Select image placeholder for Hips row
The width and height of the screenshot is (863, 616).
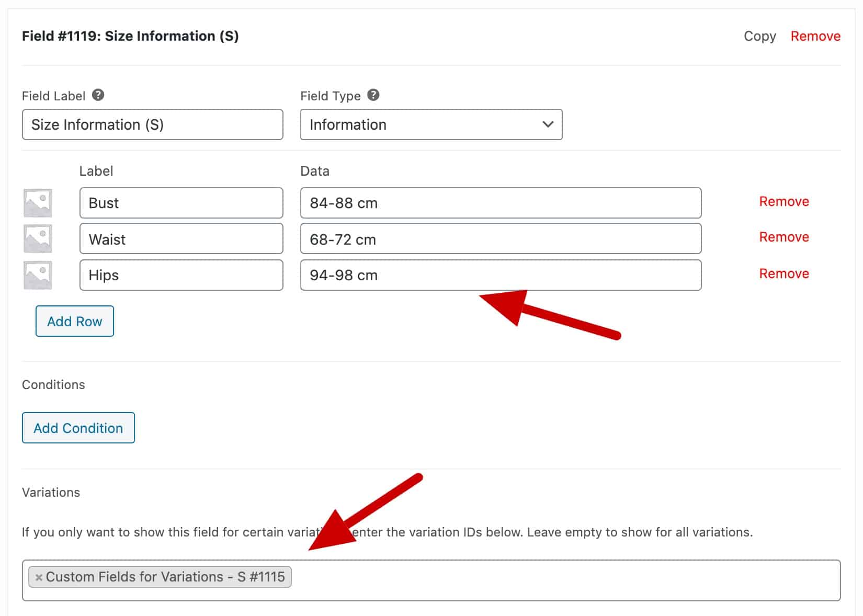[x=38, y=275]
